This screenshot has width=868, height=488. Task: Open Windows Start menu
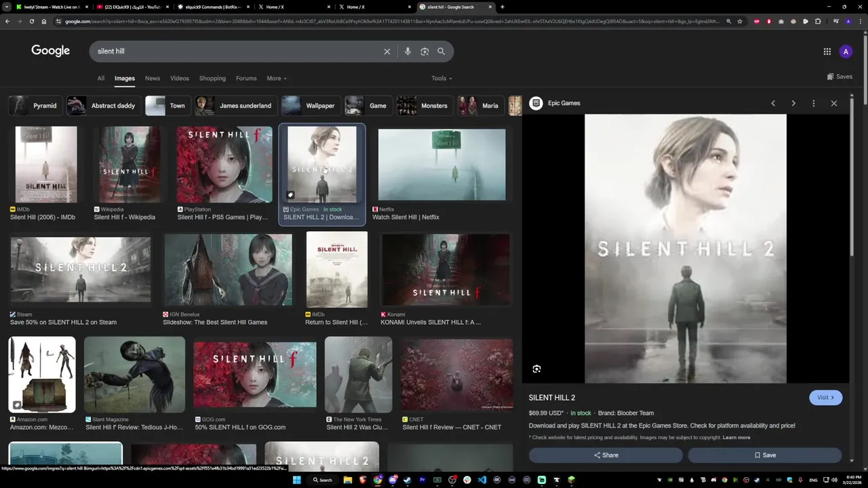click(x=296, y=480)
